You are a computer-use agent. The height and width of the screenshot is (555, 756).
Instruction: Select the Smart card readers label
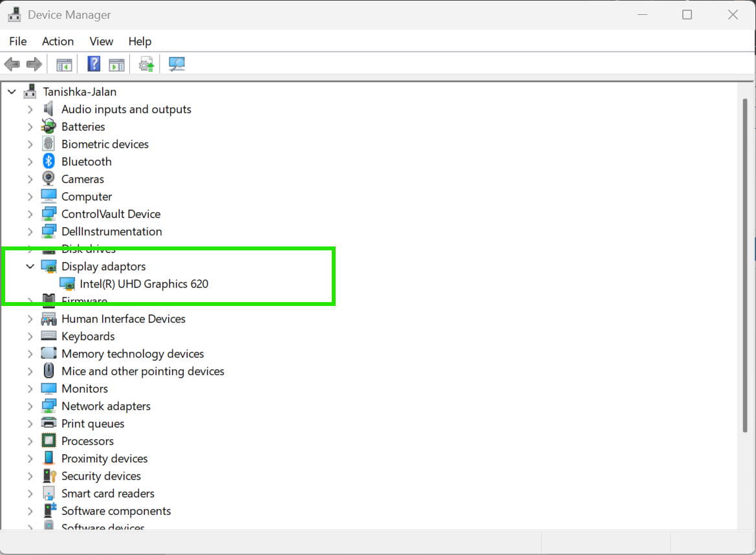[x=108, y=494]
